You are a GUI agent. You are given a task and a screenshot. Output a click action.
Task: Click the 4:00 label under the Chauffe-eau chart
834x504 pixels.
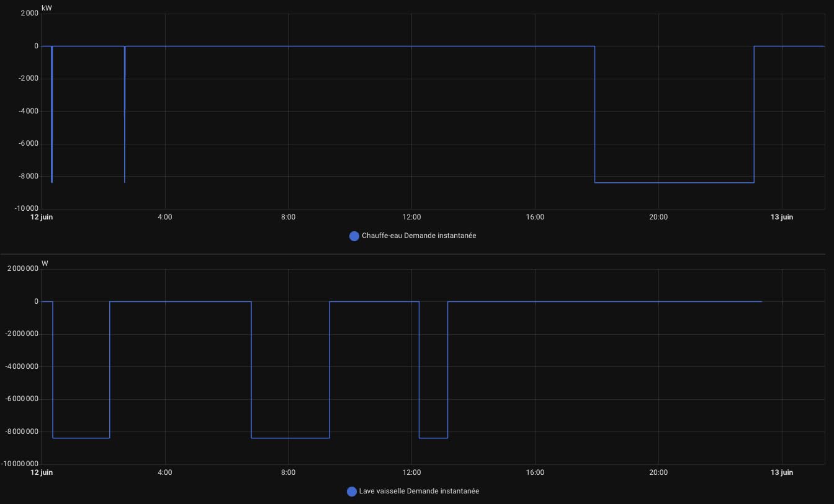click(x=165, y=217)
